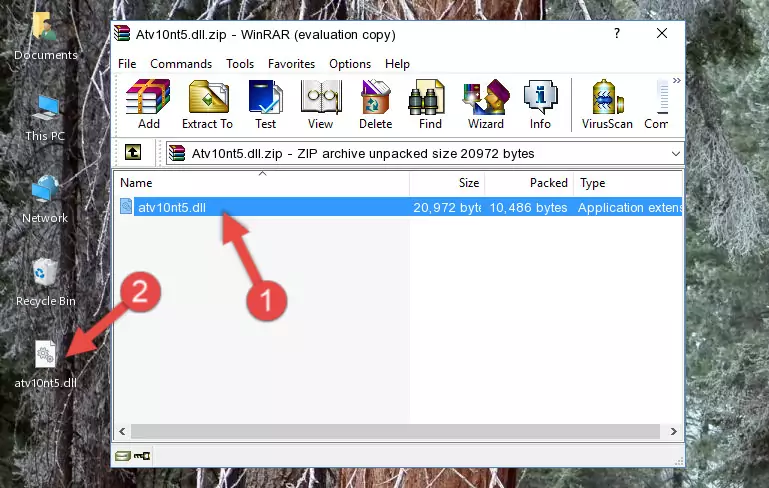
Task: Run the Test archive tool
Action: pyautogui.click(x=265, y=104)
